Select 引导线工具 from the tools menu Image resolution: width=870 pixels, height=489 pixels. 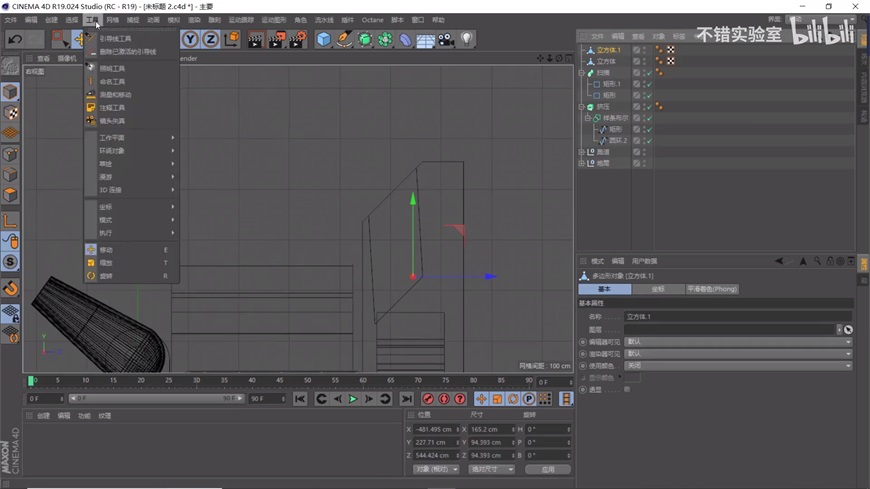click(115, 39)
